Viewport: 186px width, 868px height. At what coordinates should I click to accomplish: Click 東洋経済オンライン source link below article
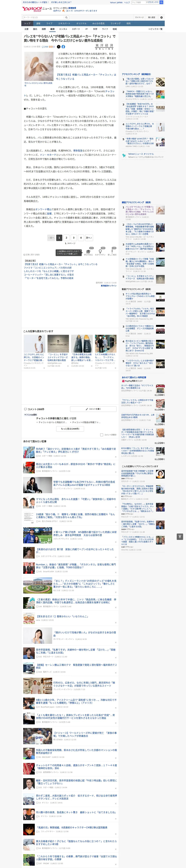[x=108, y=286]
